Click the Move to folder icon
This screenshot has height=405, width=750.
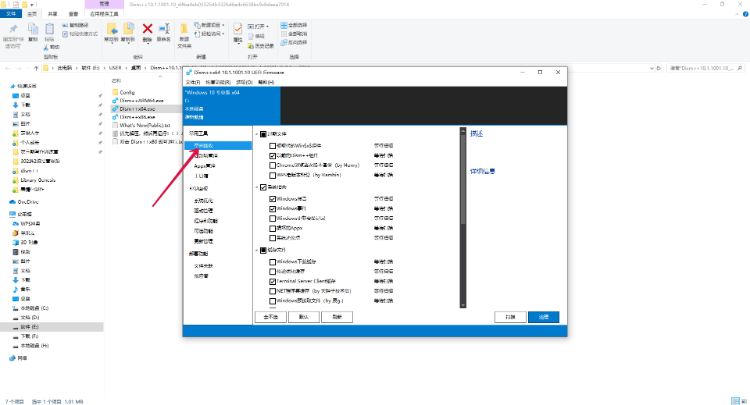coord(111,29)
